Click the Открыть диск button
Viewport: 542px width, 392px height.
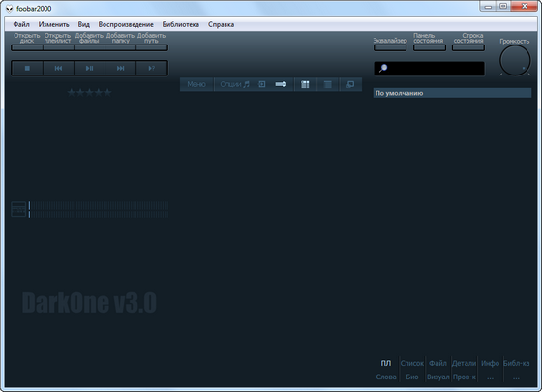click(x=27, y=47)
